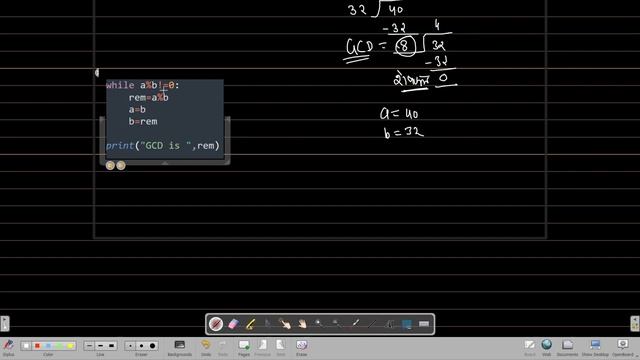Select the laser pointer tool
This screenshot has width=640, height=360.
(x=355, y=324)
